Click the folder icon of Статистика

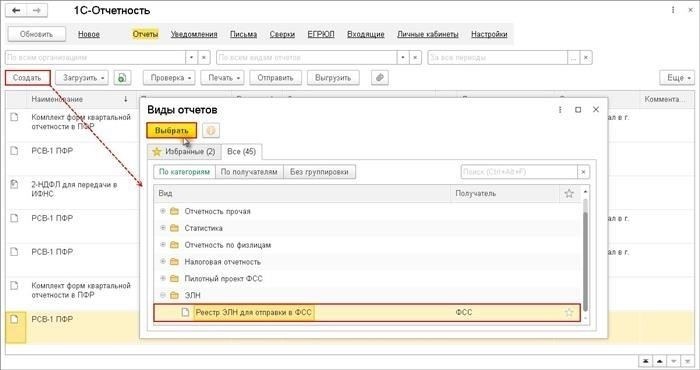[x=175, y=228]
